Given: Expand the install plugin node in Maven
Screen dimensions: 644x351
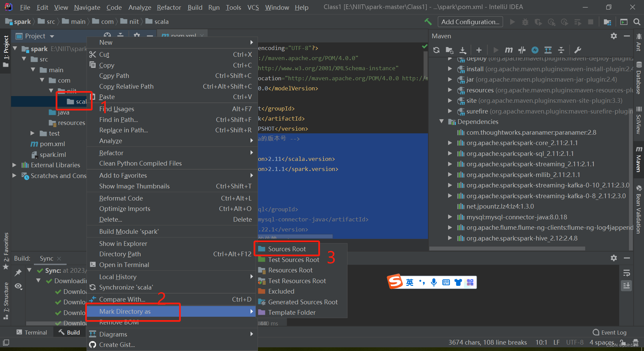Looking at the screenshot, I should click(x=450, y=69).
